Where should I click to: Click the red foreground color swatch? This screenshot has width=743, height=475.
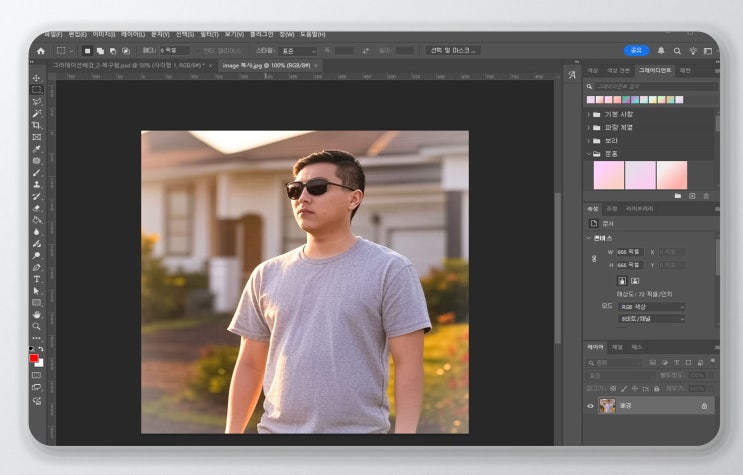pyautogui.click(x=34, y=358)
